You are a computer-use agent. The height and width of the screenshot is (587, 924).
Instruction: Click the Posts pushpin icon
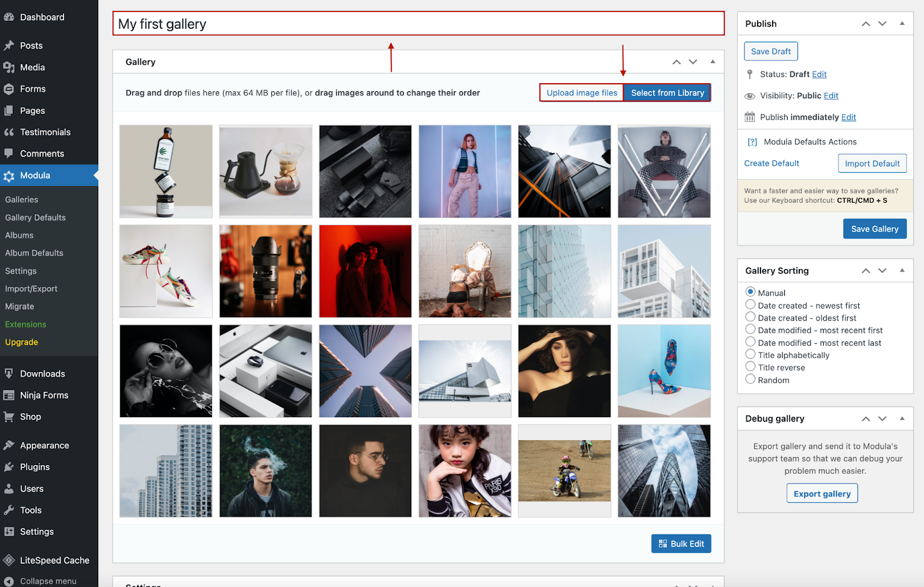pos(9,46)
